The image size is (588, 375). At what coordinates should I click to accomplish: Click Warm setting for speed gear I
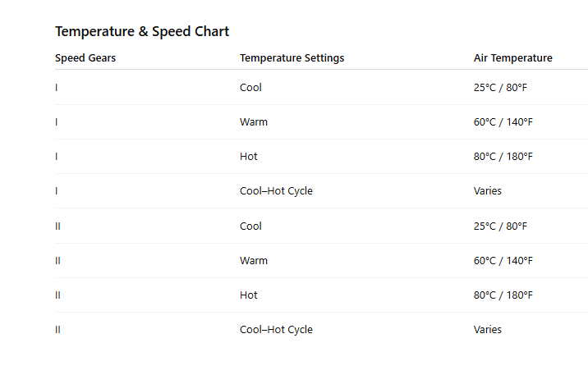pyautogui.click(x=253, y=122)
